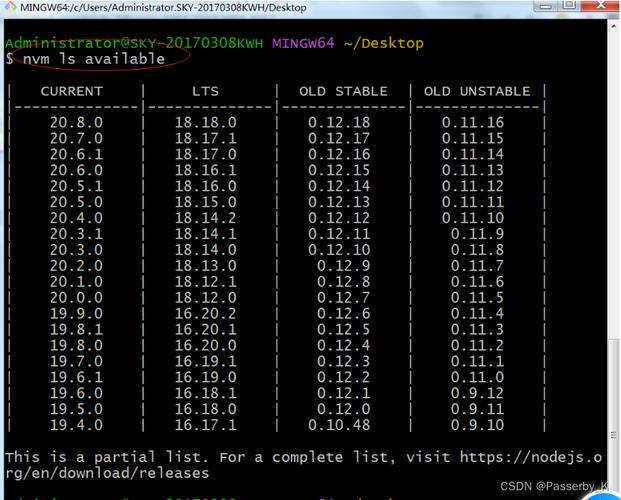Click LTS version 16.20.2
Image resolution: width=621 pixels, height=500 pixels.
click(x=206, y=313)
